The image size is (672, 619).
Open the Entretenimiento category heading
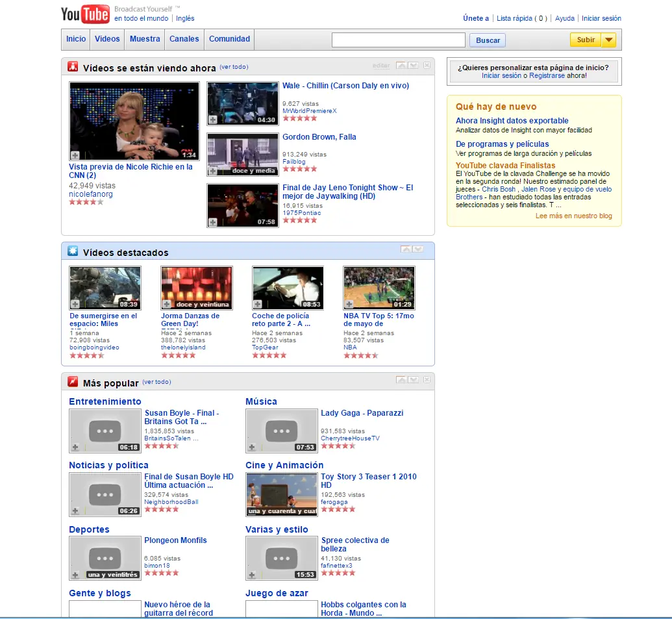(105, 401)
